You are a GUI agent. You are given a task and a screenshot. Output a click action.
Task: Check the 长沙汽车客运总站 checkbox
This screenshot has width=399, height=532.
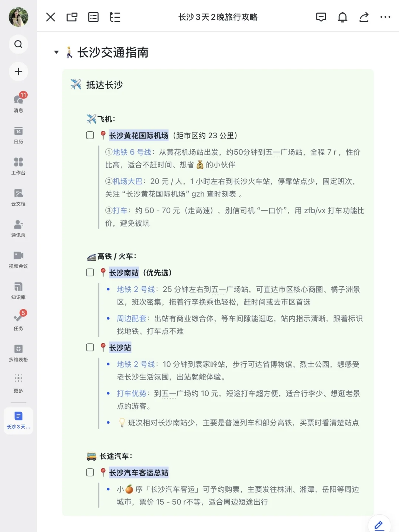(90, 472)
